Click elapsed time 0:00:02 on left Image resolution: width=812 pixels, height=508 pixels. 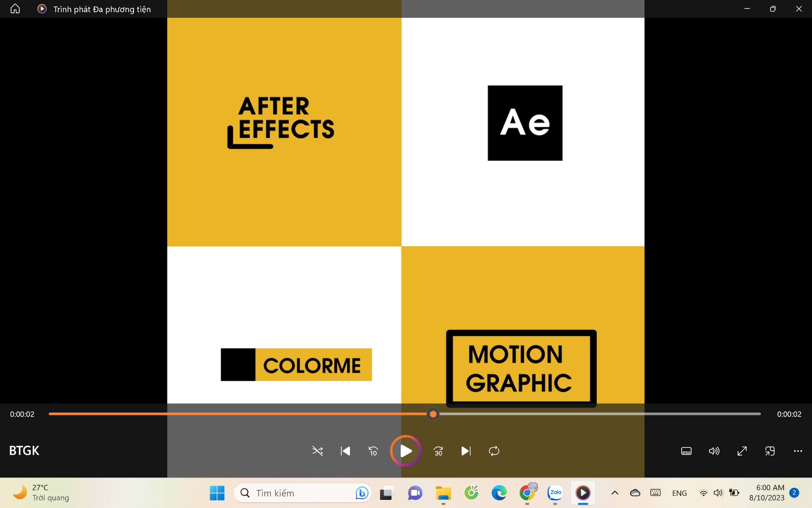[22, 414]
